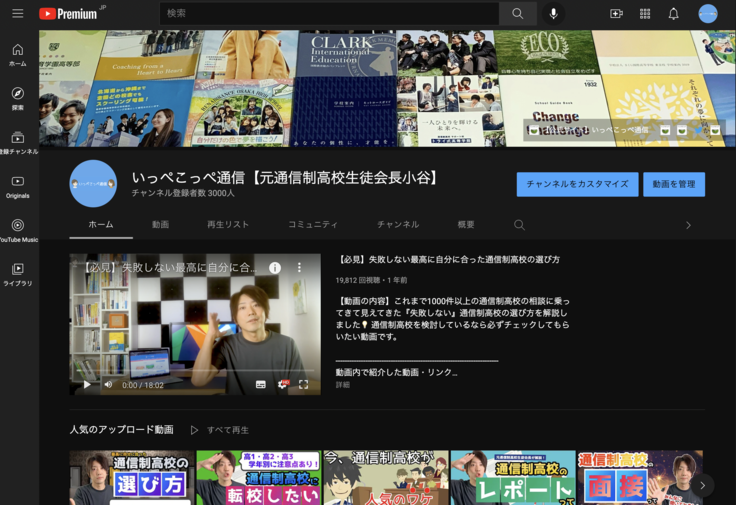
Task: Click the search magnifier button
Action: pyautogui.click(x=517, y=14)
